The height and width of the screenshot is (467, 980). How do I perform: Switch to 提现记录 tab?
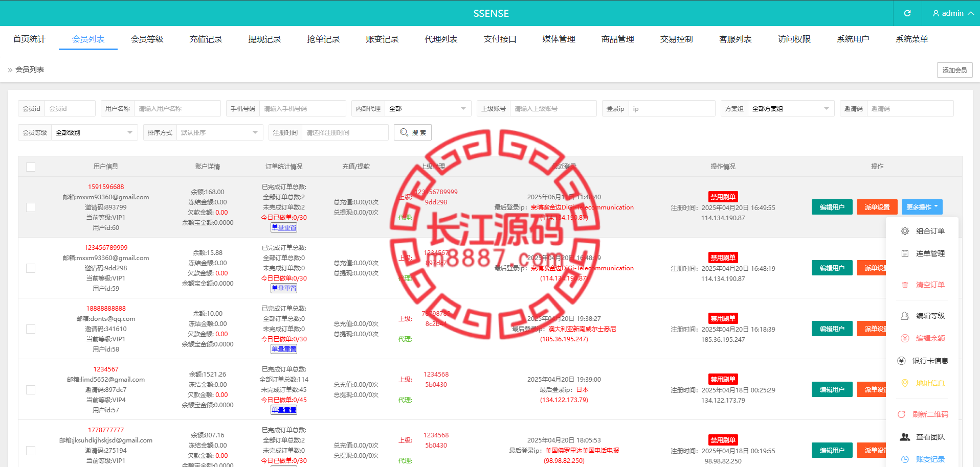click(x=264, y=39)
